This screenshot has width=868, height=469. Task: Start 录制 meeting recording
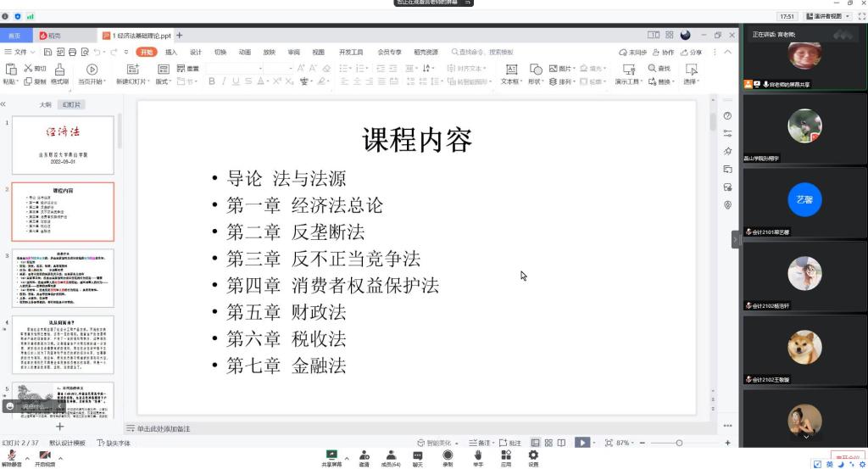point(448,455)
